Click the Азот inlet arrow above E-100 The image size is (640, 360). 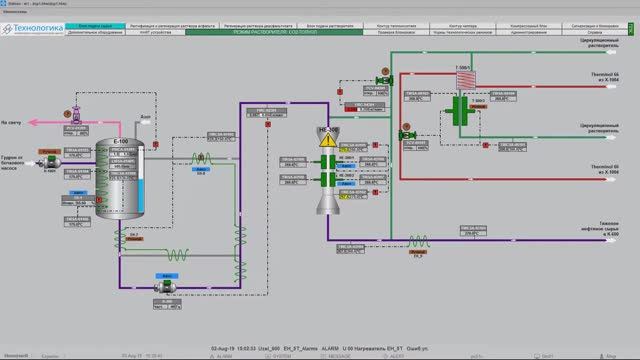tap(146, 122)
